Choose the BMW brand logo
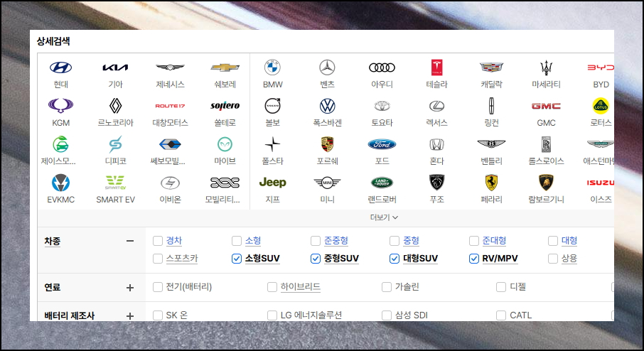This screenshot has height=351, width=644. click(x=272, y=67)
